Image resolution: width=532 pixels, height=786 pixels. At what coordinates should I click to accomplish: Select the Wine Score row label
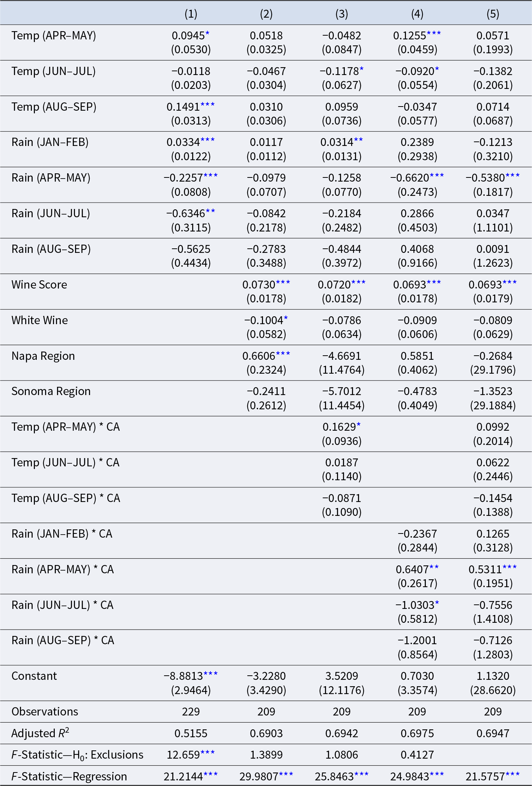click(39, 285)
